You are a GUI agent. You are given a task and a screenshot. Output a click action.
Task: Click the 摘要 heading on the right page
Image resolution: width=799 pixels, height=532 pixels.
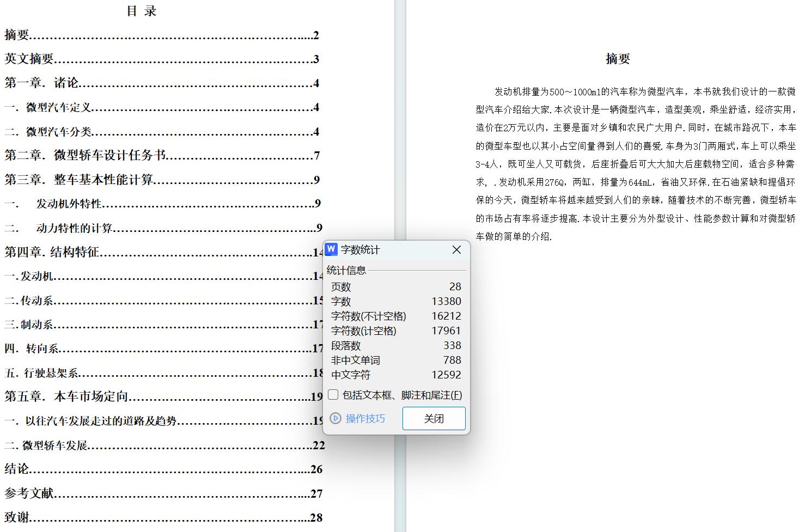point(618,59)
